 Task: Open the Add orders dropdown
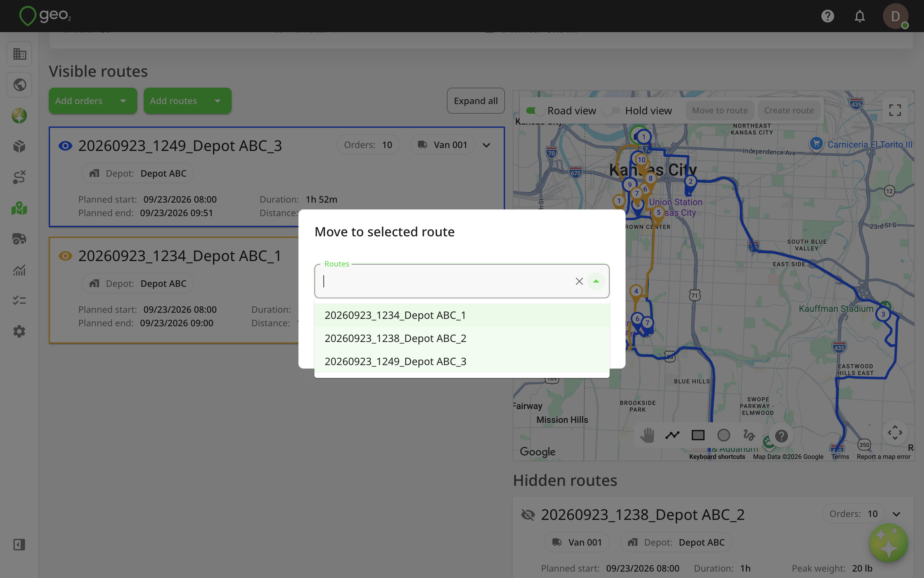pyautogui.click(x=93, y=101)
